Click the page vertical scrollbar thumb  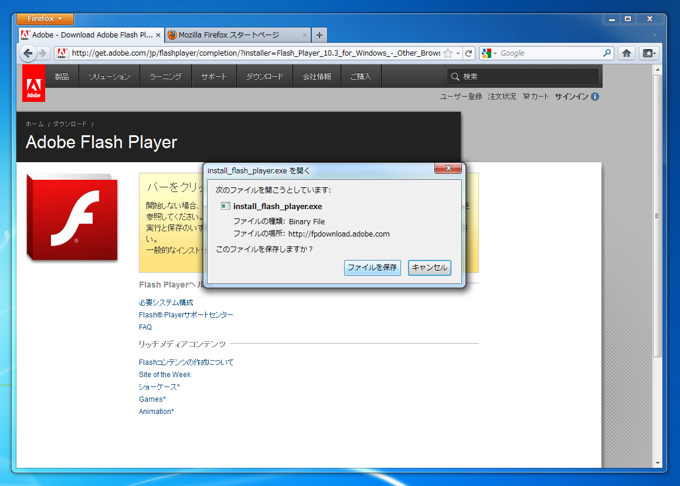coord(657,216)
